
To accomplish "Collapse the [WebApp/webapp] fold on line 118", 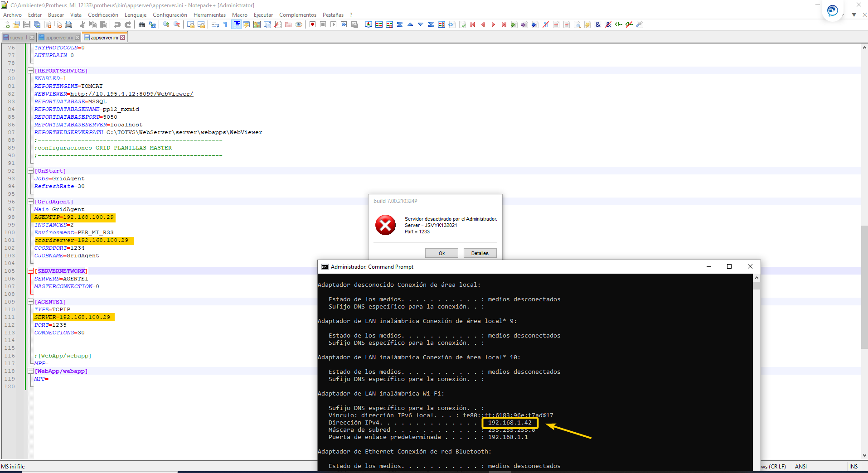I will click(x=30, y=371).
